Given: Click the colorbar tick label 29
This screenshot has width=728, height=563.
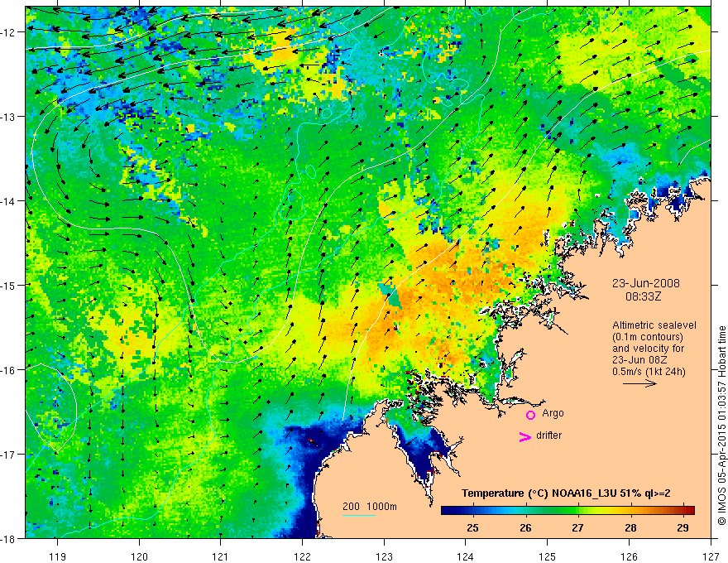Looking at the screenshot, I should 682,527.
